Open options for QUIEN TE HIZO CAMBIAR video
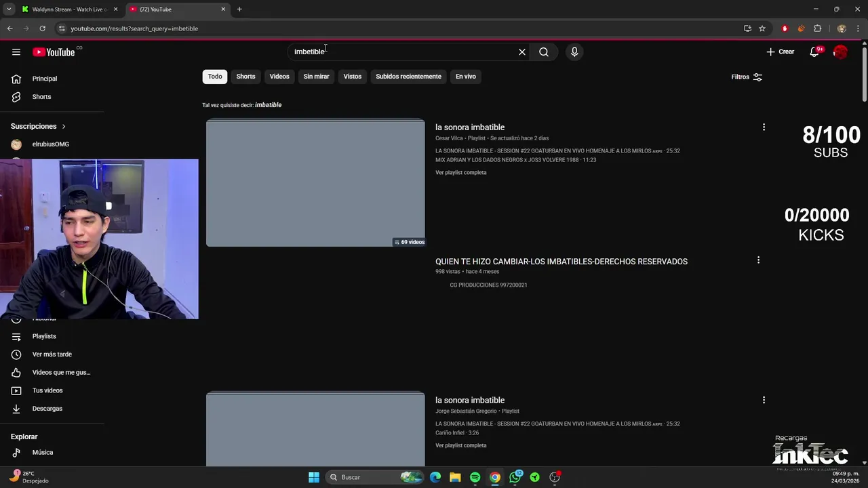Image resolution: width=868 pixels, height=488 pixels. pyautogui.click(x=758, y=260)
